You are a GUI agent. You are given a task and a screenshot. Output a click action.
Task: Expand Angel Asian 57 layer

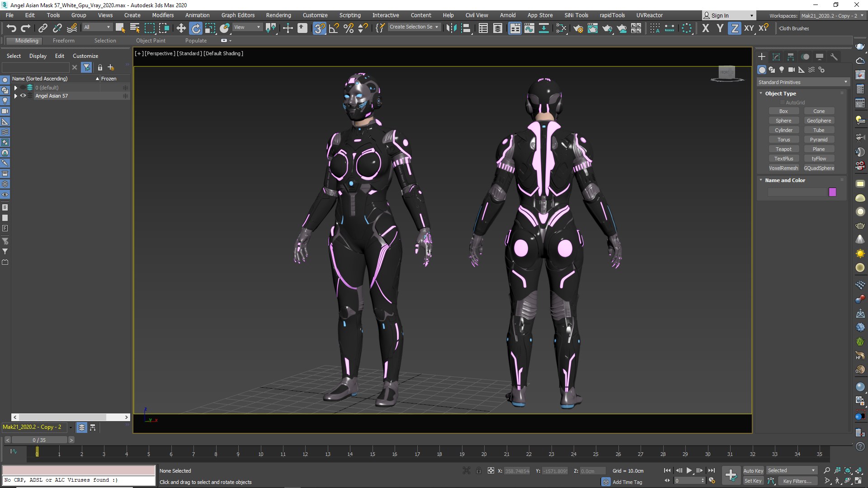click(x=16, y=96)
